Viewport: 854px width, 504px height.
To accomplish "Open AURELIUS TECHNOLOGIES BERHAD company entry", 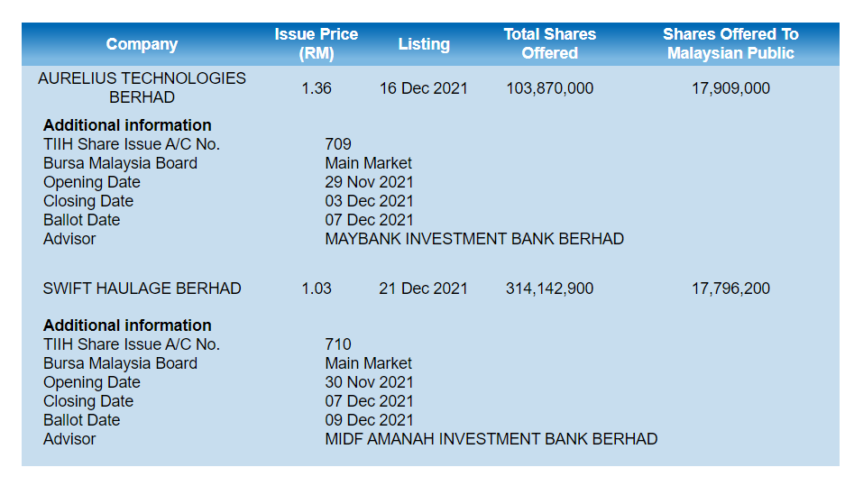I will click(142, 87).
